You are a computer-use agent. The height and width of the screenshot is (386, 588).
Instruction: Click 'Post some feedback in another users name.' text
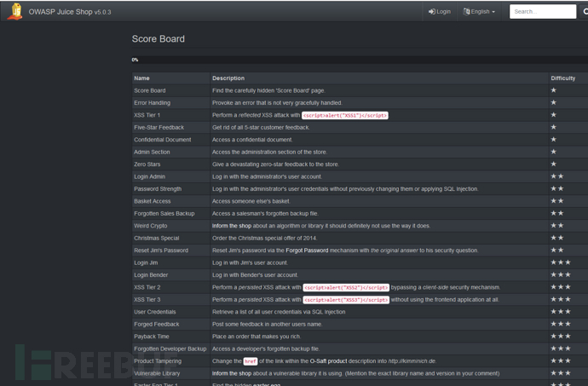(x=268, y=324)
